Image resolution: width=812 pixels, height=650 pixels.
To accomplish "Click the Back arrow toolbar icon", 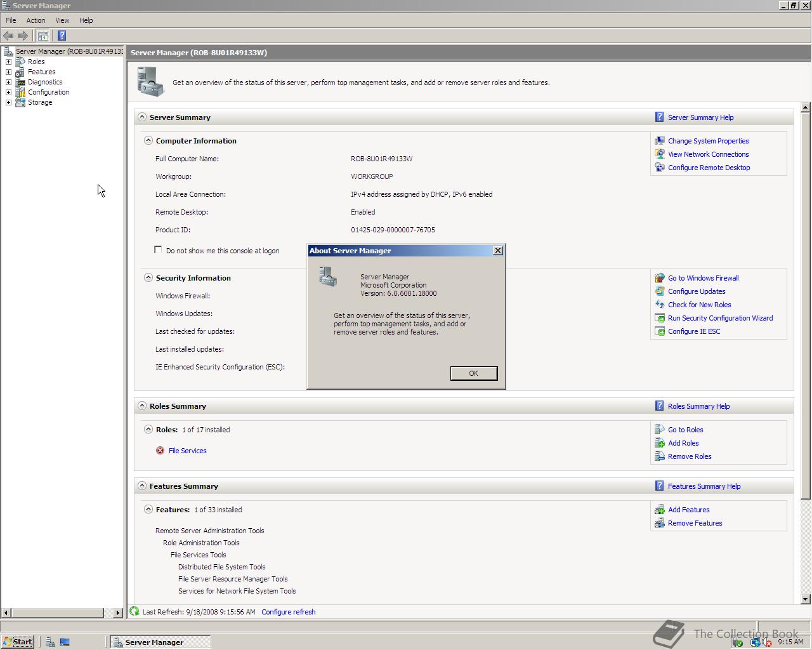I will (x=8, y=36).
